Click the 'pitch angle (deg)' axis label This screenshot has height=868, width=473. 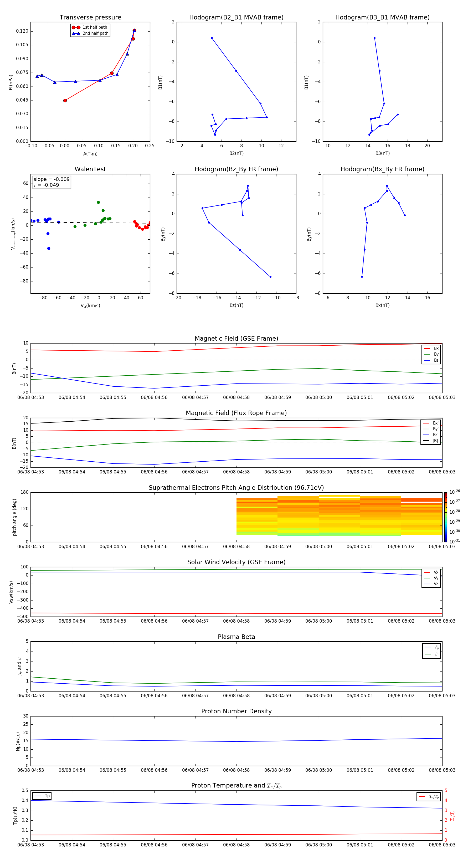coord(14,517)
